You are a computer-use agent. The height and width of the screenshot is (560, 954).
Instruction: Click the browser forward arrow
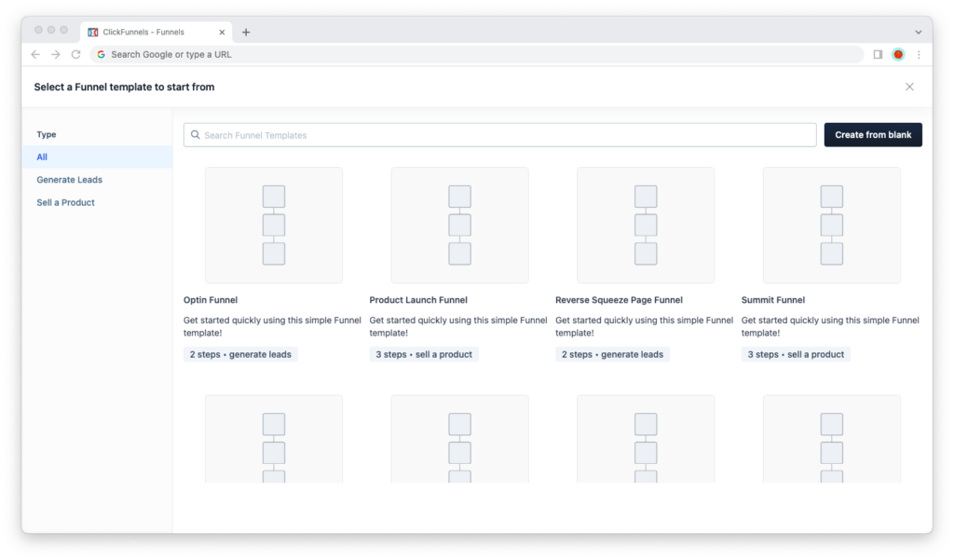[x=55, y=54]
